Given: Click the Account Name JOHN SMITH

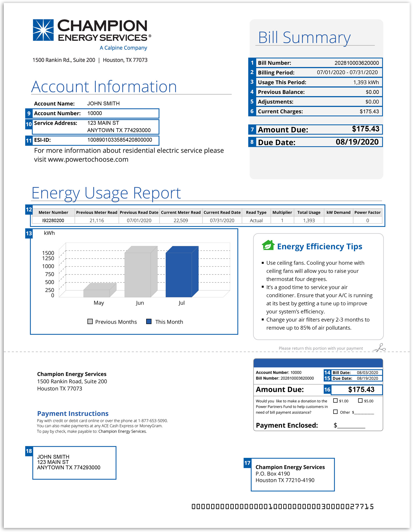Looking at the screenshot, I should 103,104.
